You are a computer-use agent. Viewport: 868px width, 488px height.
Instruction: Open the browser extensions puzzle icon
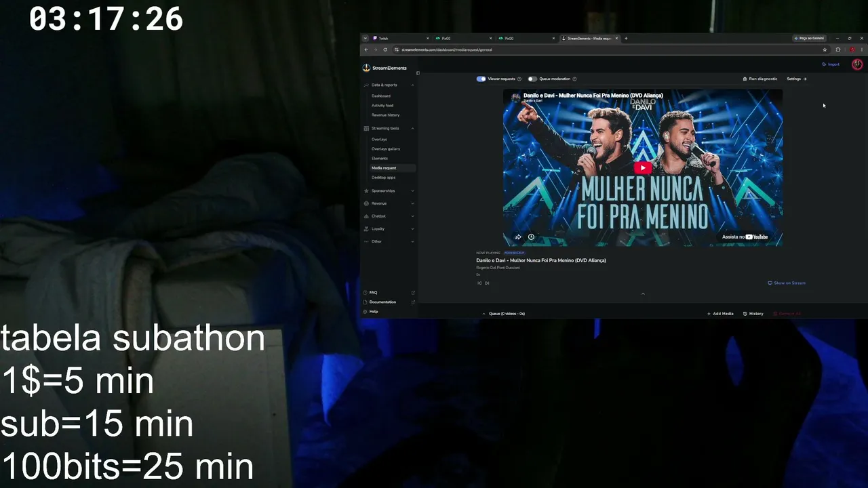(x=838, y=49)
